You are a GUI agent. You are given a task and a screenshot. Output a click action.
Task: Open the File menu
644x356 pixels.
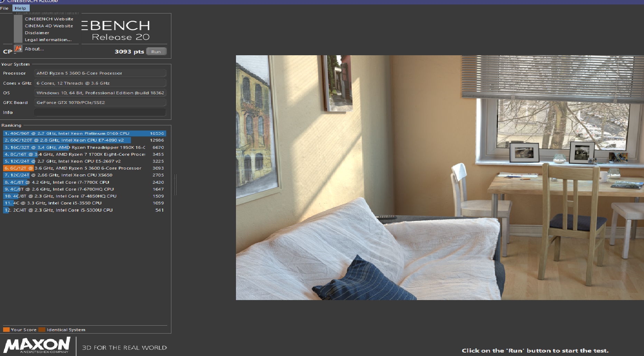point(4,8)
